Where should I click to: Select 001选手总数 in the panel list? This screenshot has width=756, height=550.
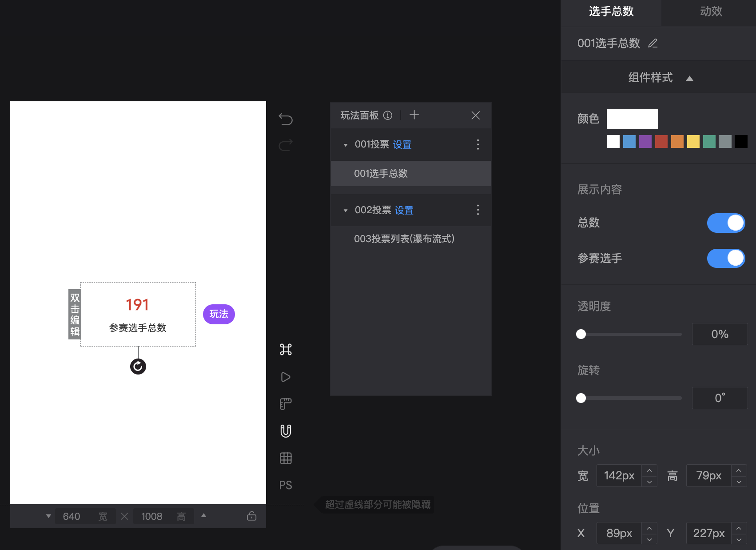tap(411, 173)
